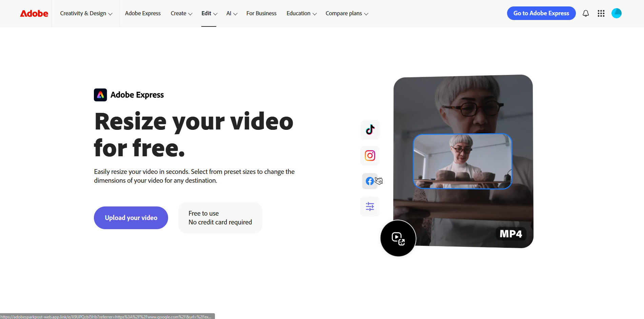
Task: Click the Upload your video button
Action: [x=131, y=218]
